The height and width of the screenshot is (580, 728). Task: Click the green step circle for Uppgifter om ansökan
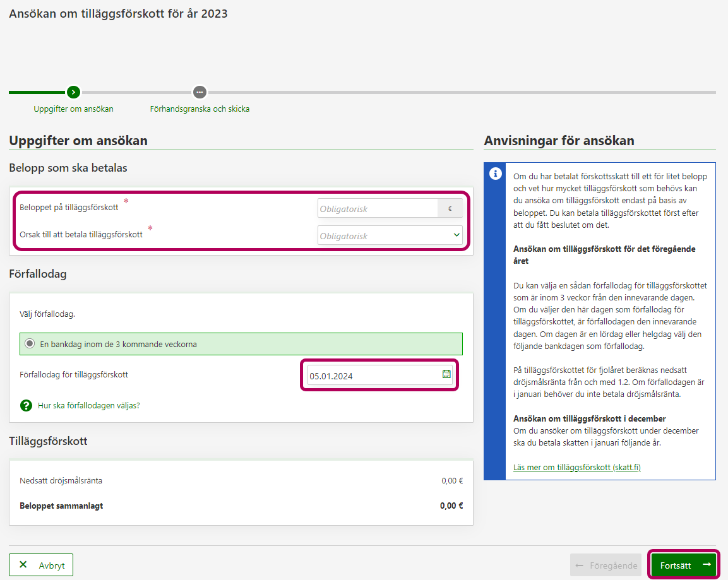tap(73, 92)
